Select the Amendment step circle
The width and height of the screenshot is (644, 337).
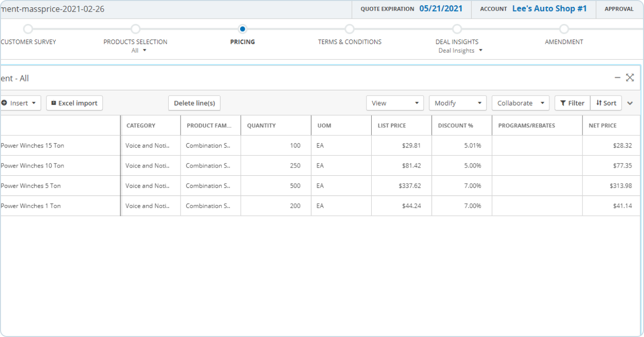click(564, 29)
